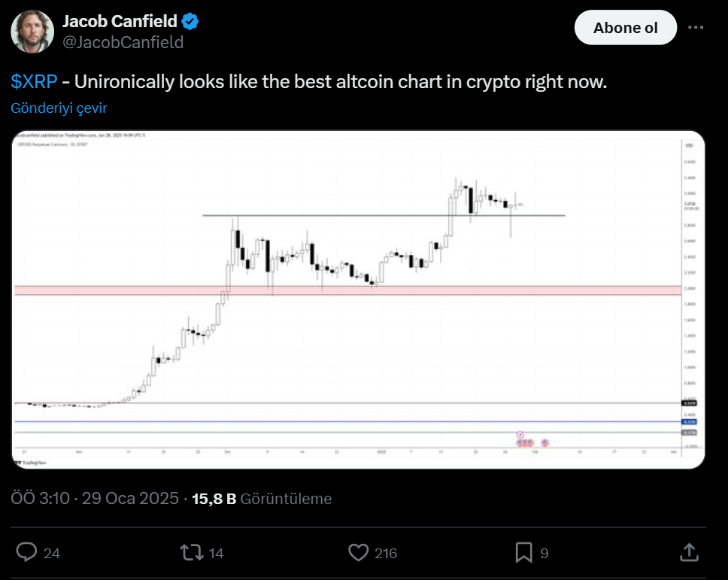This screenshot has width=728, height=580.
Task: Click the reply speech bubble icon
Action: point(27,553)
